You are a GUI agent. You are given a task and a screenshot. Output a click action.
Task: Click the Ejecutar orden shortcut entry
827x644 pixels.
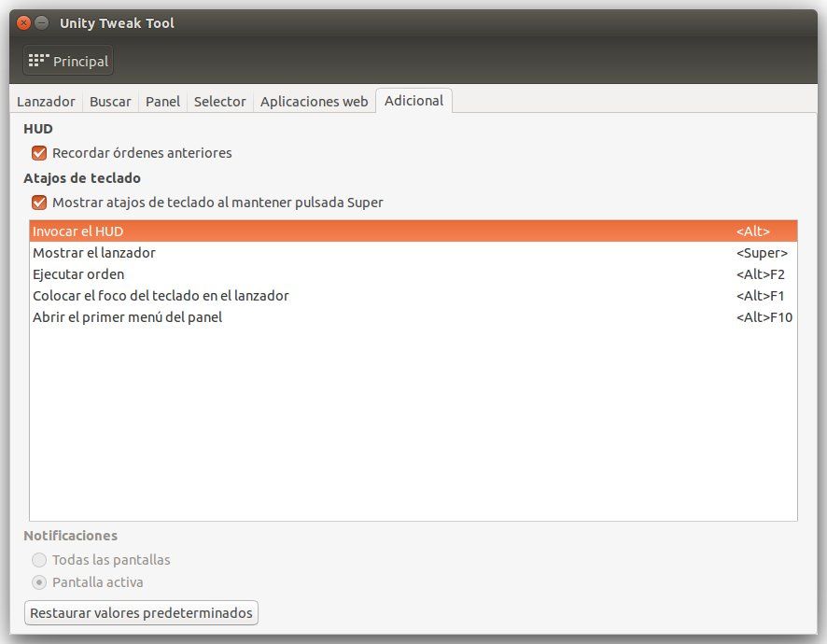coord(78,274)
